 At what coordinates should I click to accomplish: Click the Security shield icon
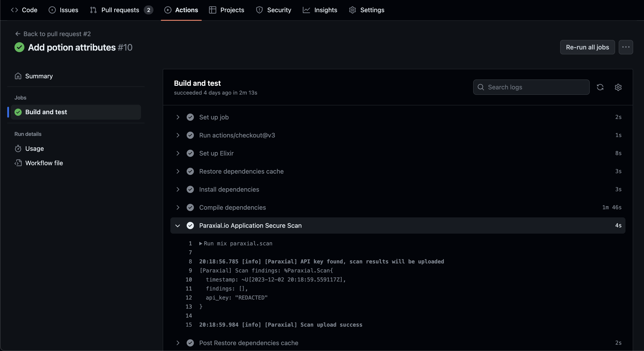(x=259, y=10)
